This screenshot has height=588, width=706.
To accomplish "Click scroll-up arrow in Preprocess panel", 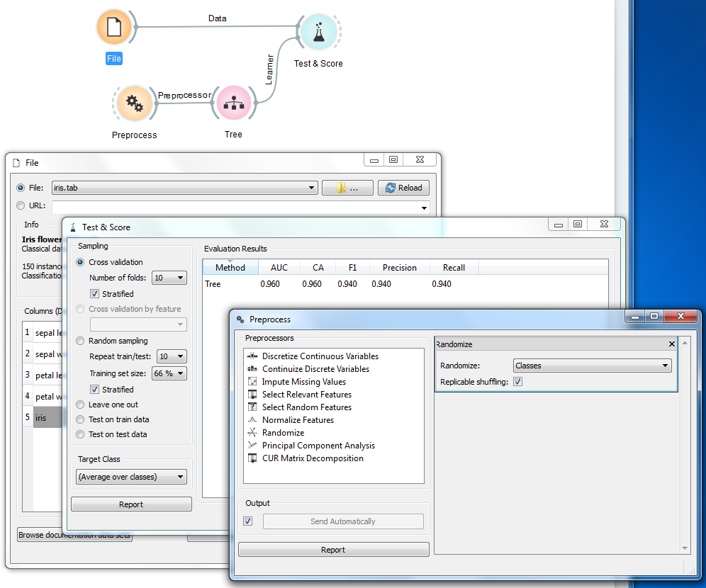I will click(x=685, y=343).
